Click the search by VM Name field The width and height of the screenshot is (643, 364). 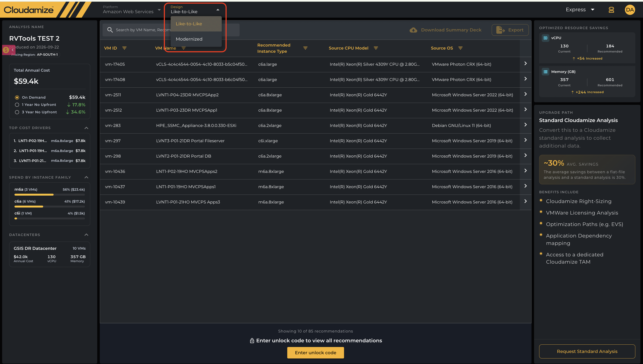[x=171, y=30]
